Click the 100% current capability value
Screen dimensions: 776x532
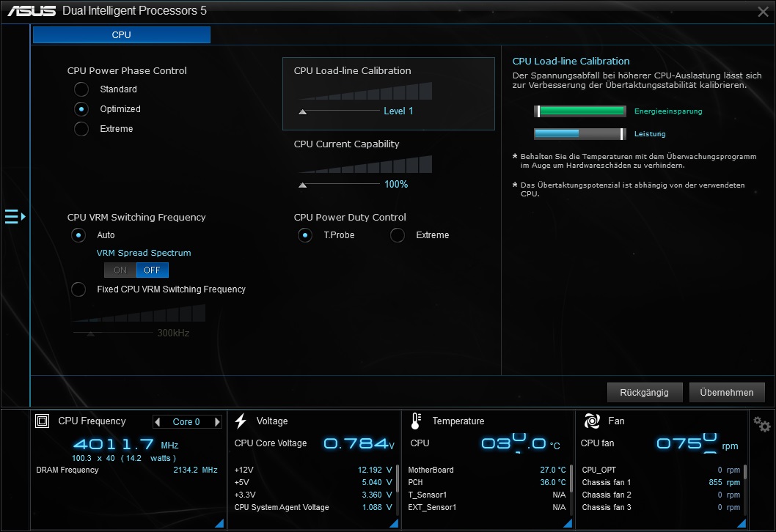click(x=396, y=185)
